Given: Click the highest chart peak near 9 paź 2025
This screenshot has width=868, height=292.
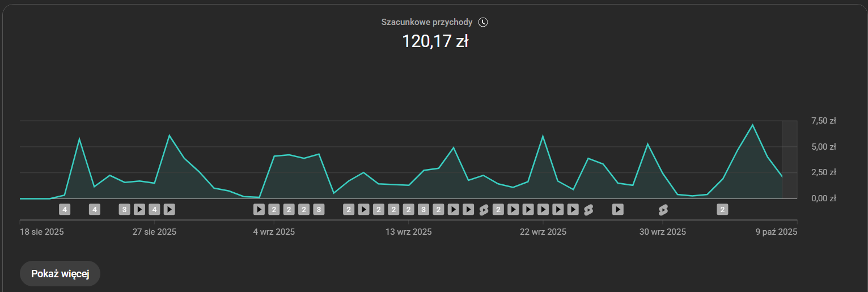Looking at the screenshot, I should pos(752,125).
